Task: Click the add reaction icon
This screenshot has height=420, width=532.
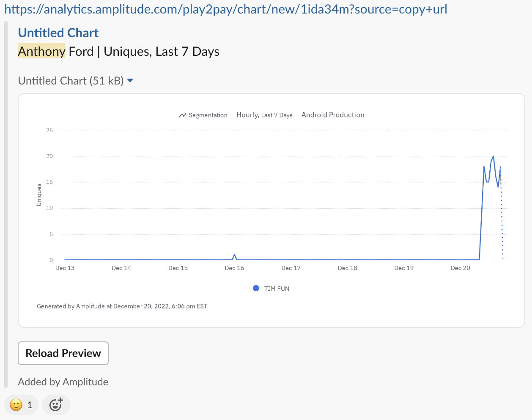Action: coord(56,405)
